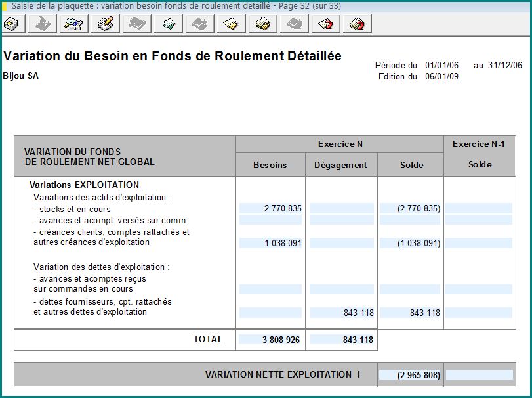Click the créances clients Solde field (1 038 091)
The image size is (532, 398).
pos(411,243)
